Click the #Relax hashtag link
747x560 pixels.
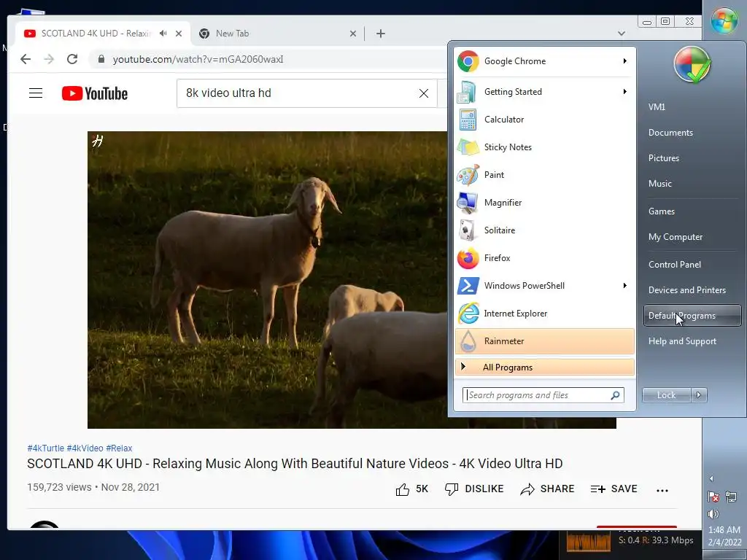pos(119,448)
